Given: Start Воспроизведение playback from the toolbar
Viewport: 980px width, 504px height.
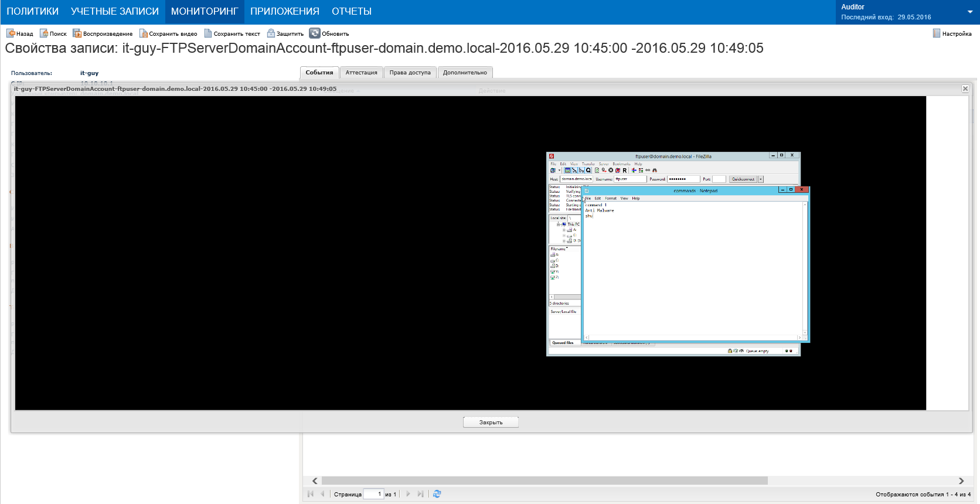Looking at the screenshot, I should click(x=103, y=33).
